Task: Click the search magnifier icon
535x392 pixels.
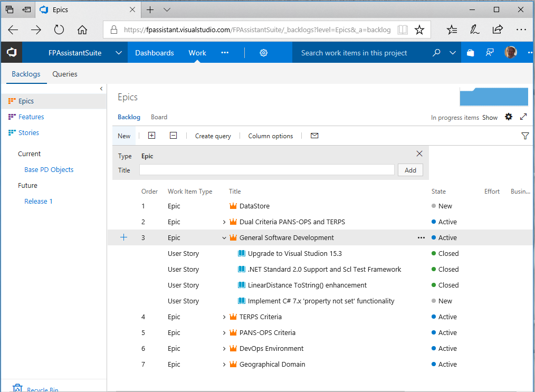Action: (x=436, y=53)
